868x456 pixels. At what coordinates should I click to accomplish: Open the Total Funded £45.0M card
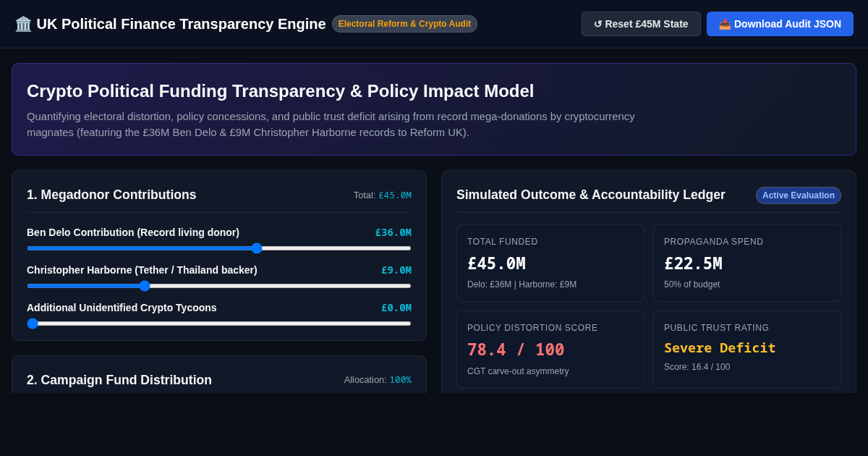point(550,263)
